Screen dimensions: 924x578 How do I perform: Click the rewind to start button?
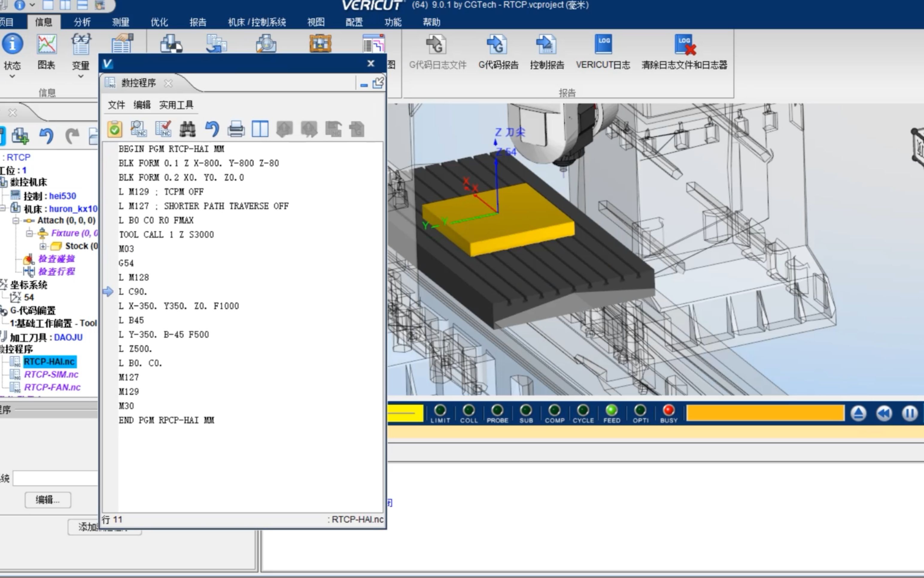[884, 413]
